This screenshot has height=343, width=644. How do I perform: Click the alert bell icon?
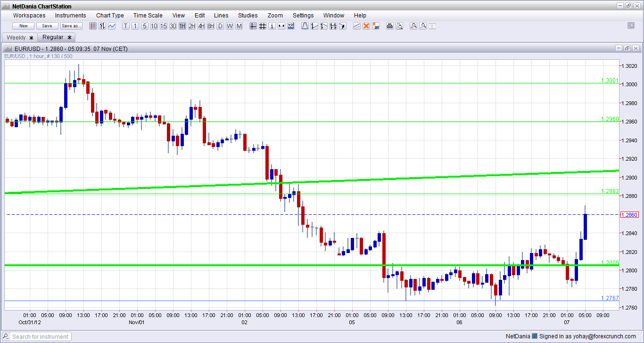click(305, 26)
